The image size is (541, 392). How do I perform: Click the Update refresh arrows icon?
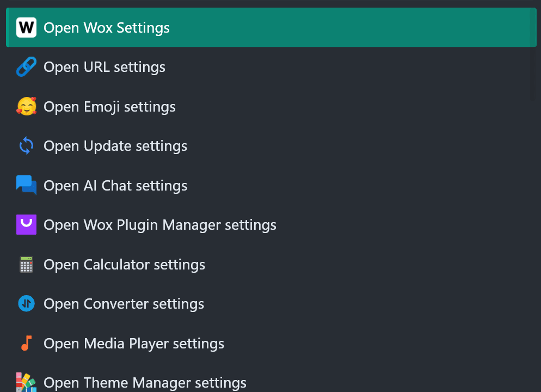tap(26, 145)
